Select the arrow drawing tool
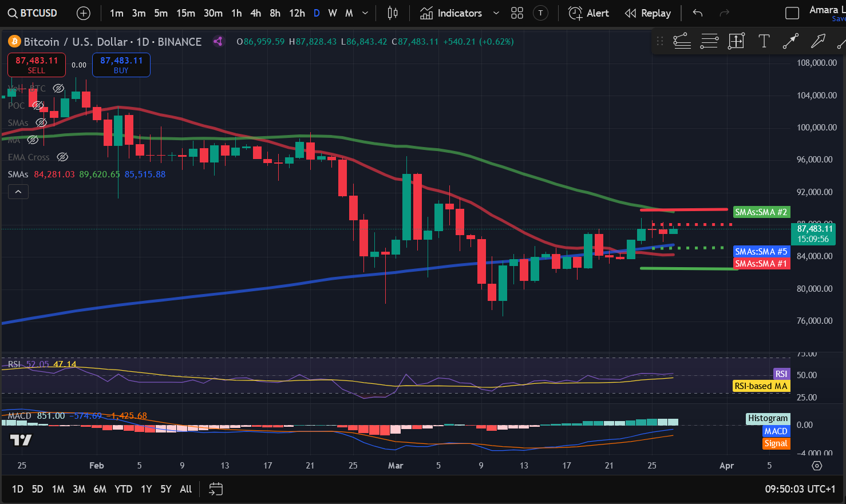 pos(818,41)
